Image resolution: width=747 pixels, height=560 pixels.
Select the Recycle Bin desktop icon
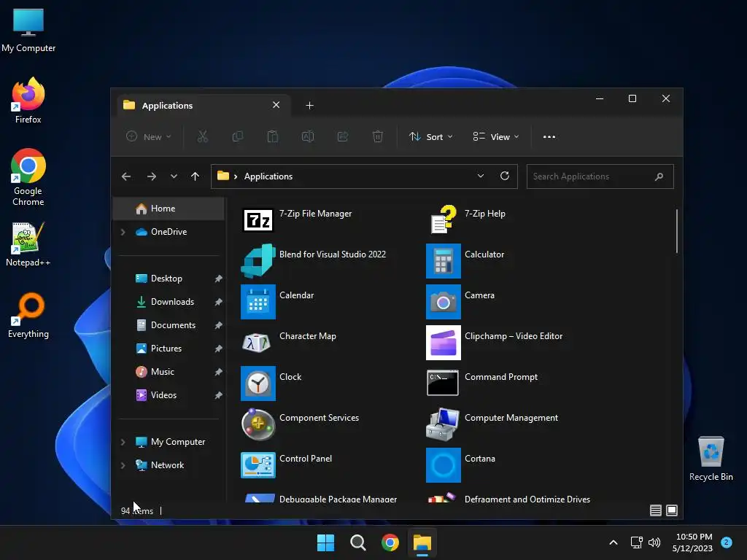coord(711,458)
